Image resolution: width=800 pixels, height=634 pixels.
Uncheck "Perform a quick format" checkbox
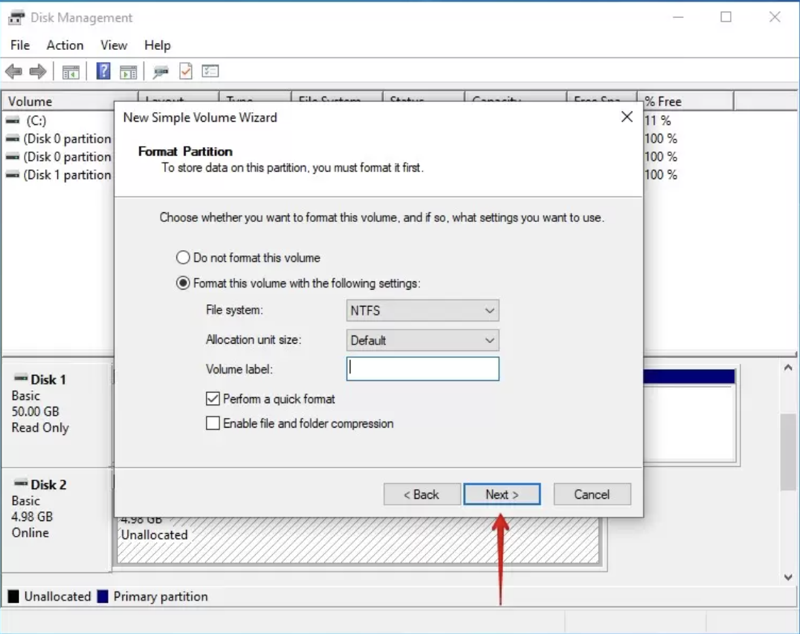[x=212, y=398]
